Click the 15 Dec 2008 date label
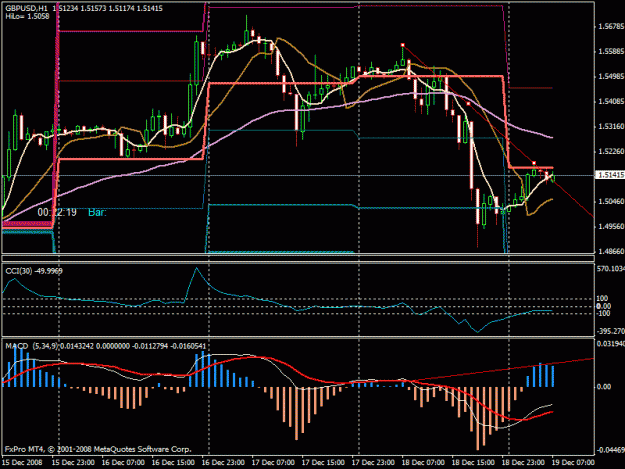 coord(22,463)
